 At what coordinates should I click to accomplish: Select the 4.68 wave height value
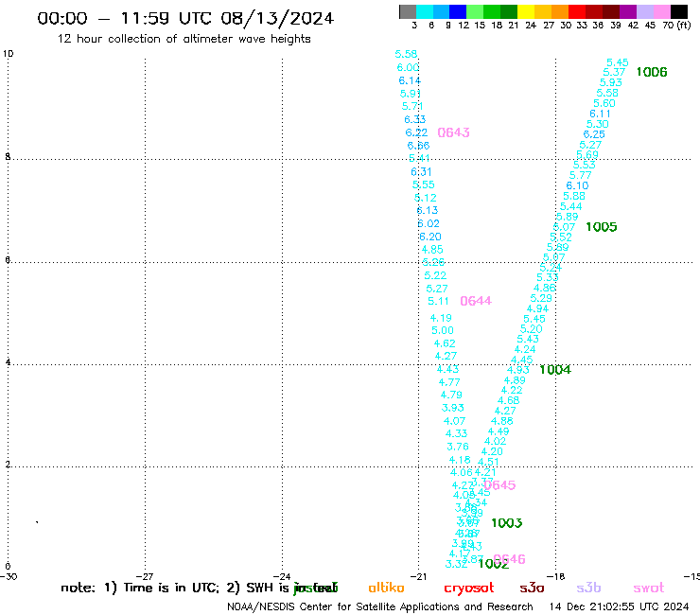[509, 400]
